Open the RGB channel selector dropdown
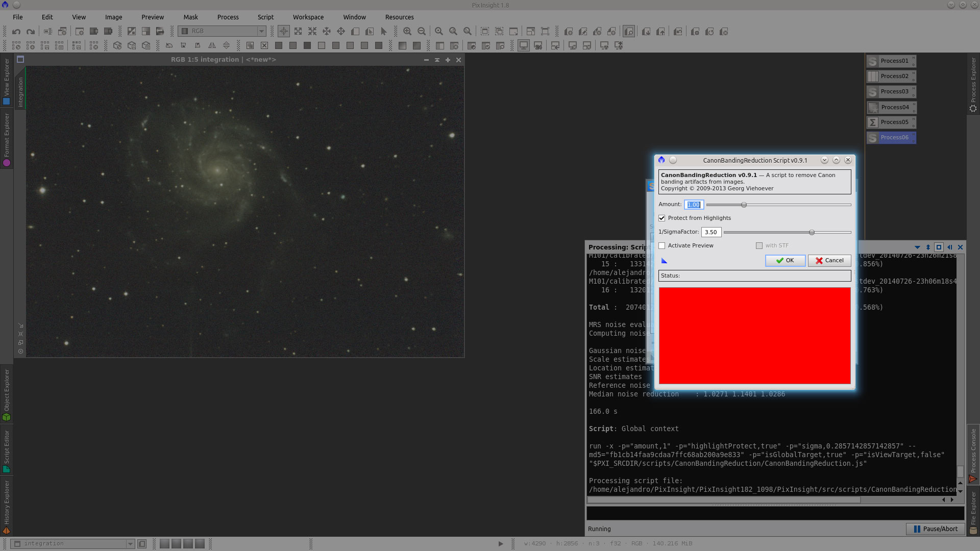Image resolution: width=980 pixels, height=551 pixels. (261, 31)
